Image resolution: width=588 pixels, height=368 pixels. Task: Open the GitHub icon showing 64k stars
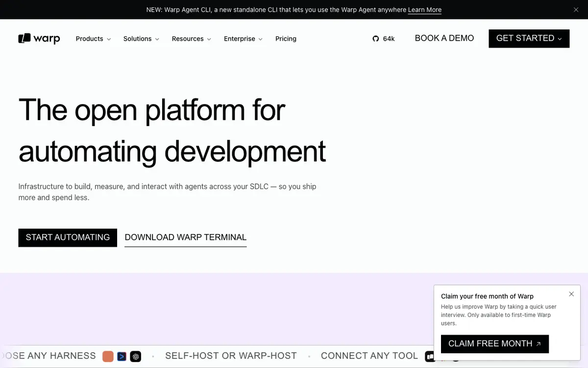click(376, 39)
